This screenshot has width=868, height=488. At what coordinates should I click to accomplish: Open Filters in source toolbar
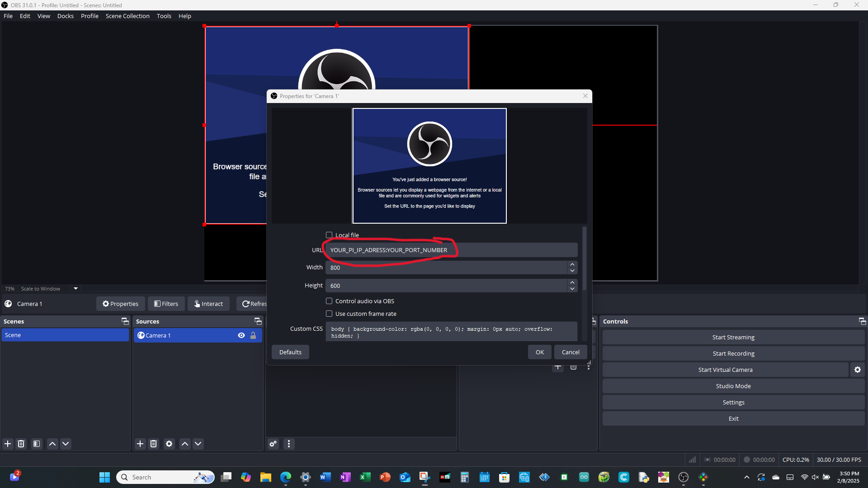166,304
